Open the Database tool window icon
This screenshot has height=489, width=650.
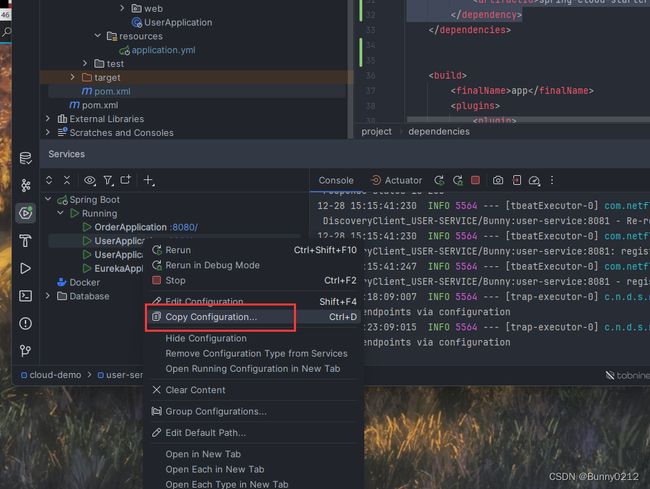click(x=25, y=158)
